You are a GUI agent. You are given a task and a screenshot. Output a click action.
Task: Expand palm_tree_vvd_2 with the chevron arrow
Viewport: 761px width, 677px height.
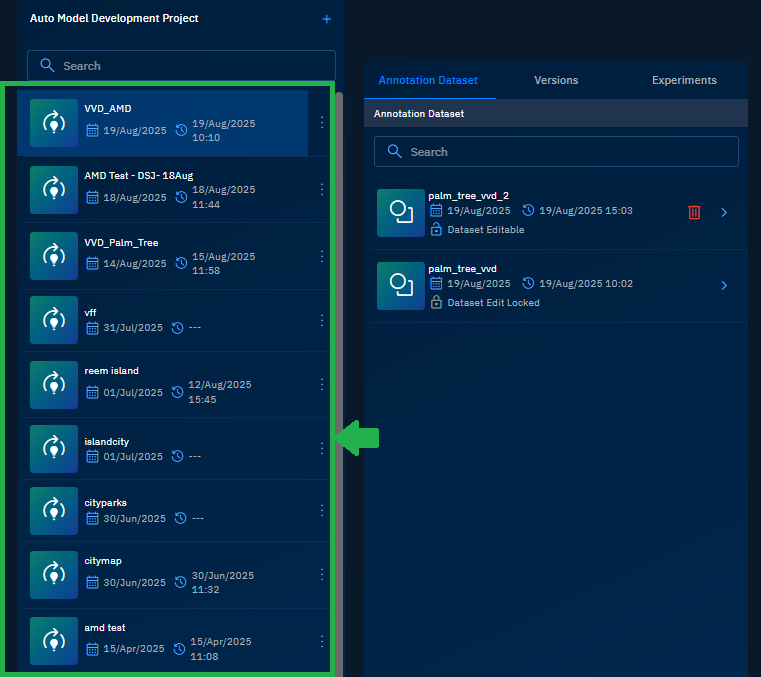pos(724,212)
